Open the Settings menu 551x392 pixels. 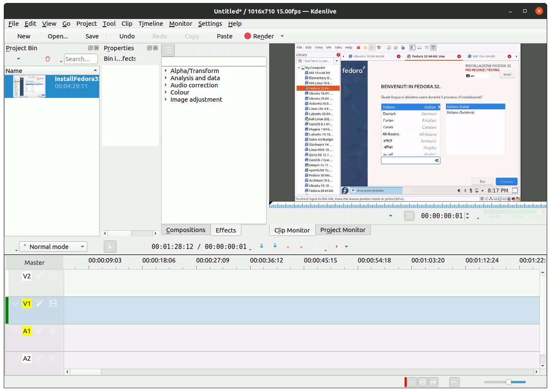pos(210,24)
